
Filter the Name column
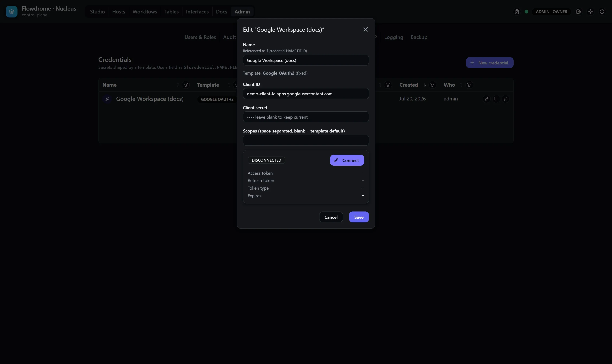(x=186, y=85)
